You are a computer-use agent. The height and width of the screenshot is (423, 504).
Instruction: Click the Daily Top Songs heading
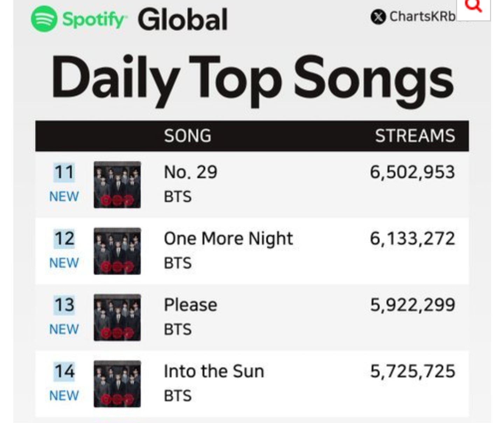[x=252, y=79]
